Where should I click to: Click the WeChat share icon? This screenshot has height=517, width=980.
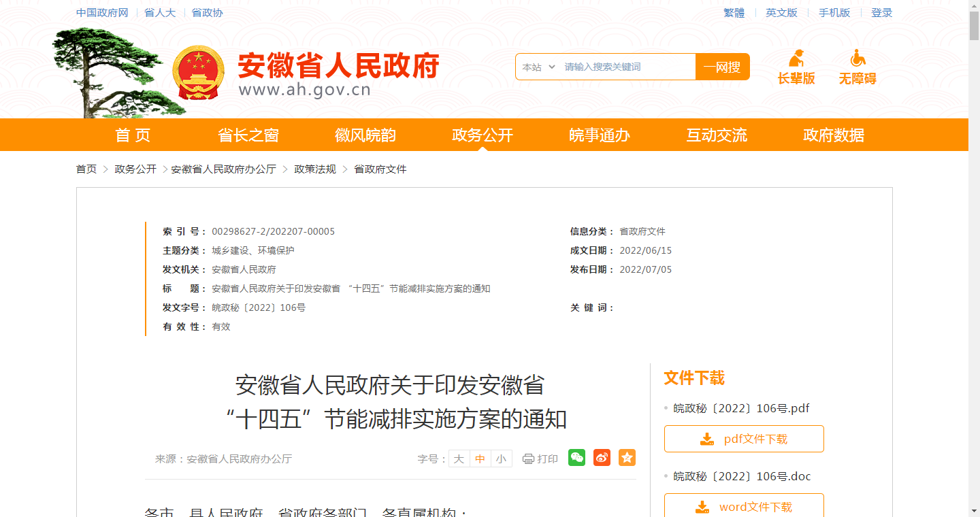[576, 458]
